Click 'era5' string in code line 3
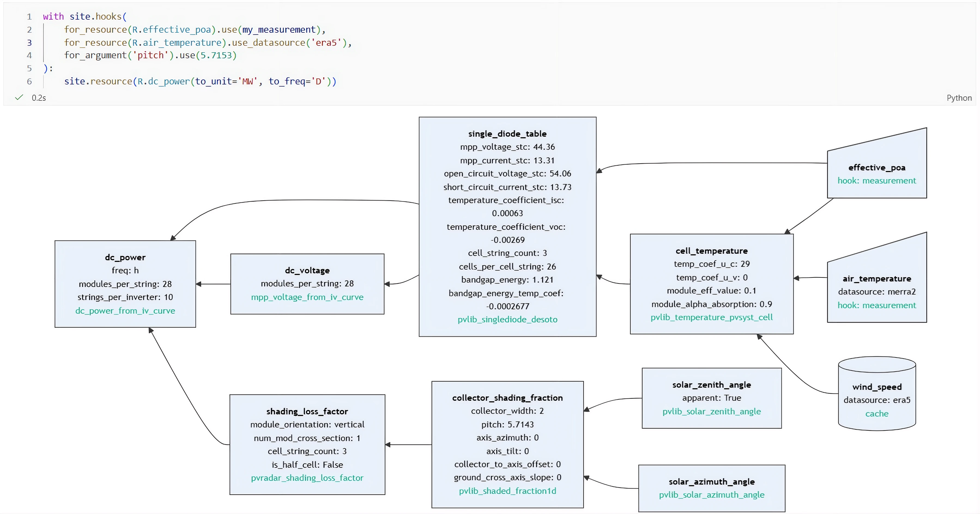Image resolution: width=980 pixels, height=514 pixels. (x=326, y=42)
